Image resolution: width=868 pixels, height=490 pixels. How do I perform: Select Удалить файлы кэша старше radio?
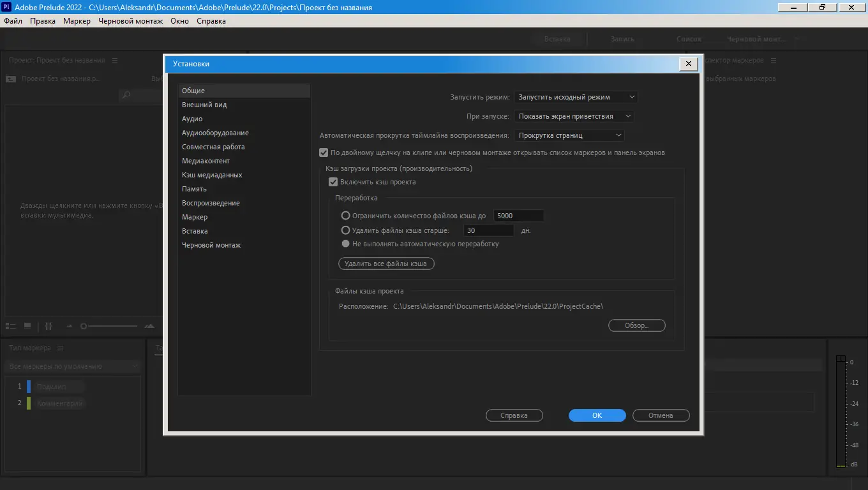coord(346,230)
